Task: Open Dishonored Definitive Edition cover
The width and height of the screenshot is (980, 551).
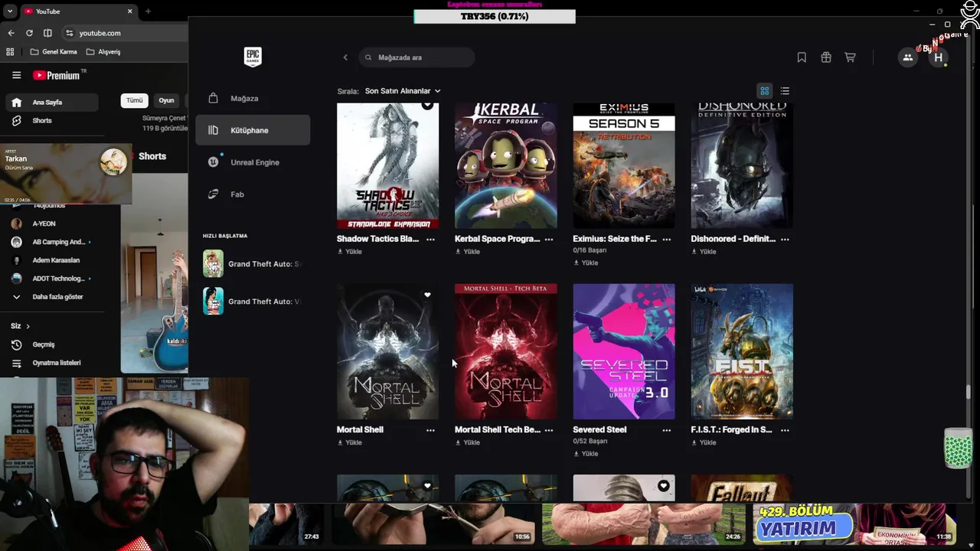Action: pyautogui.click(x=742, y=166)
